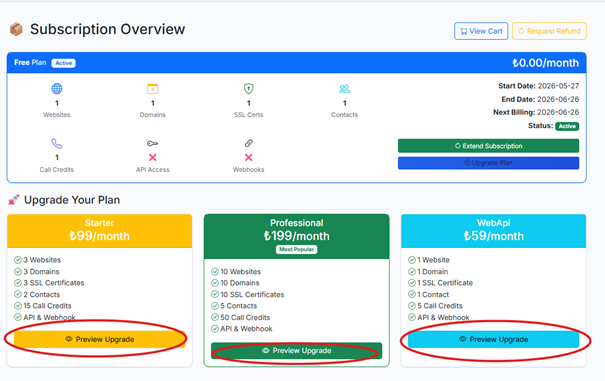Open the View Cart button

pyautogui.click(x=481, y=31)
